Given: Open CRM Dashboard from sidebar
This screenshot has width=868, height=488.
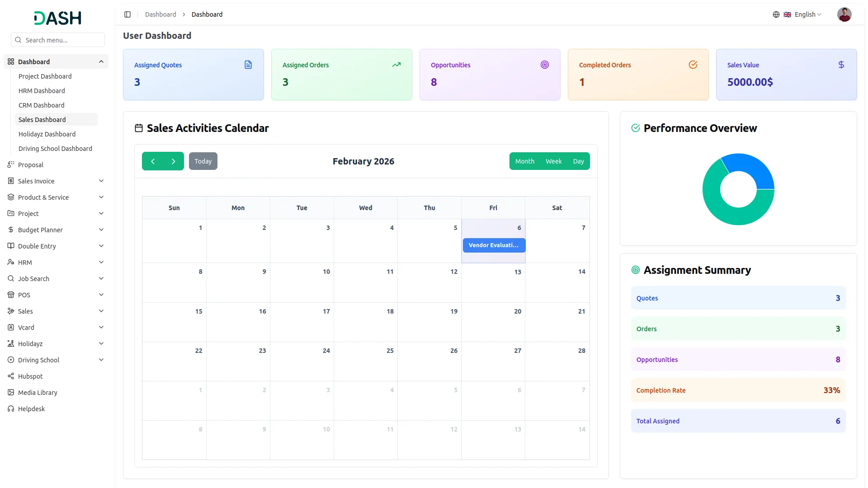Looking at the screenshot, I should [41, 105].
